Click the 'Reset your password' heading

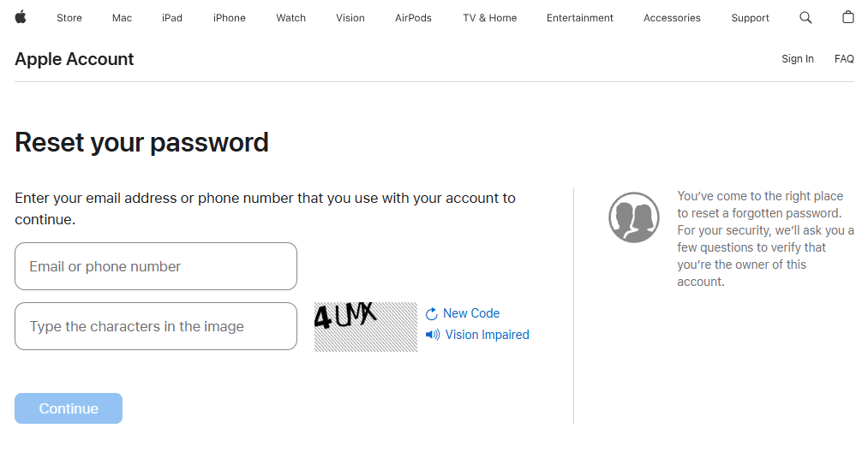click(141, 143)
